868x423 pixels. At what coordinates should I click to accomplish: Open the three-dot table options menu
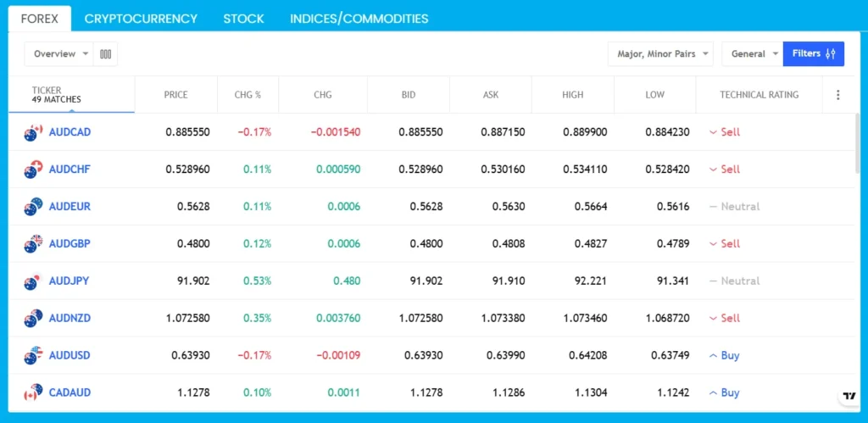point(837,95)
